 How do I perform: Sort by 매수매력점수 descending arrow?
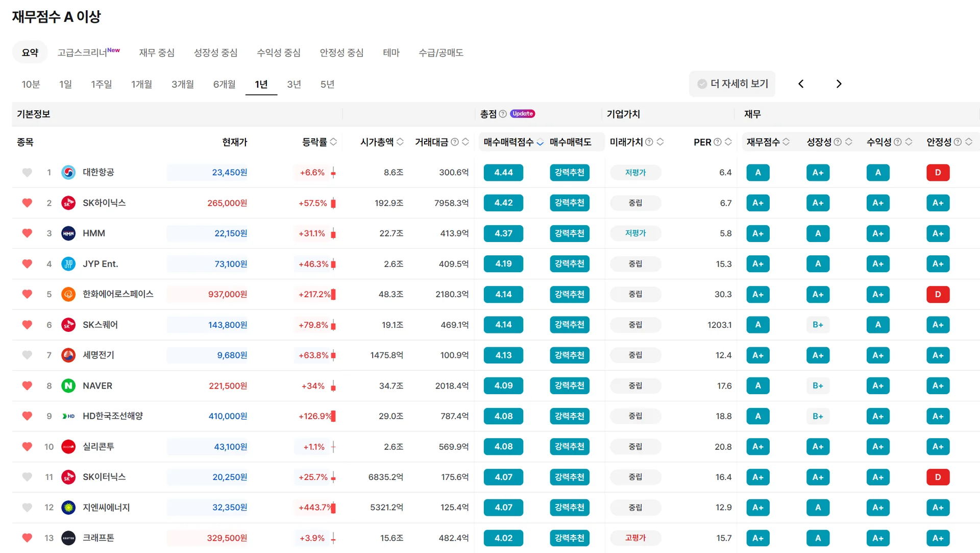click(x=540, y=142)
